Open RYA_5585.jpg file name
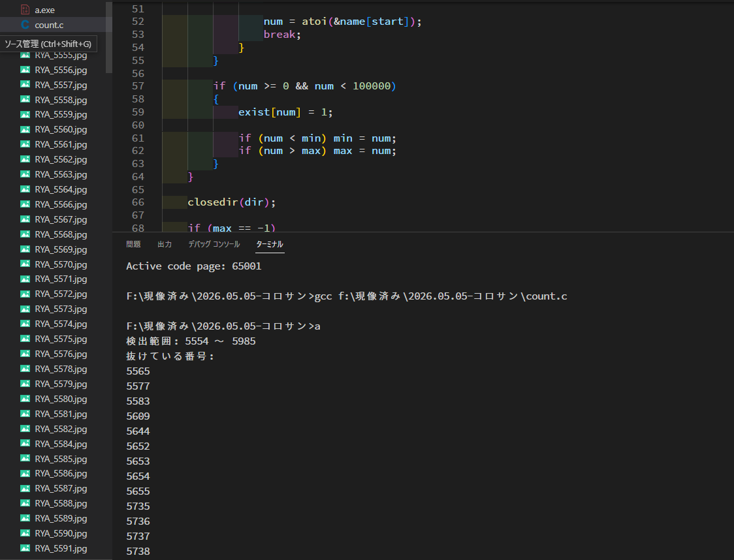The height and width of the screenshot is (560, 734). pos(61,459)
